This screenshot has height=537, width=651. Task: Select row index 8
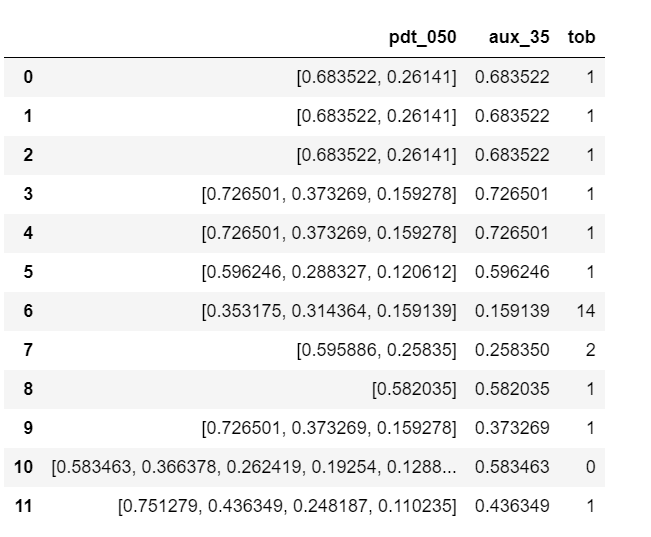click(x=28, y=389)
